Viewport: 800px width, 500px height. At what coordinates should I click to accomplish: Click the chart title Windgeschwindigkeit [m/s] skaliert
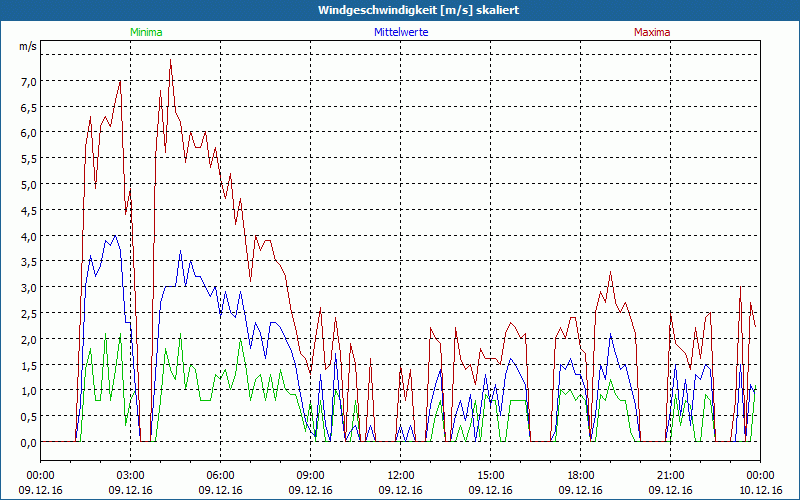point(418,10)
